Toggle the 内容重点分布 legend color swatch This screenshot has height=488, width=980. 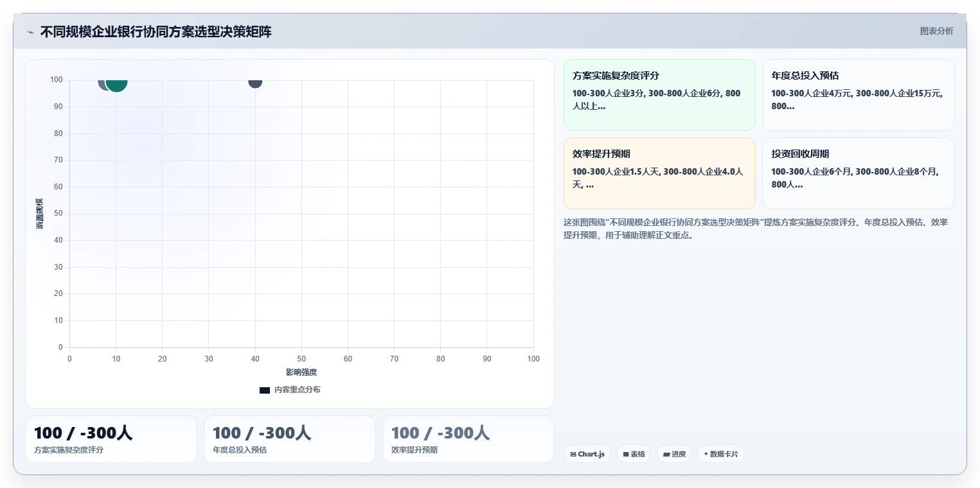click(265, 390)
